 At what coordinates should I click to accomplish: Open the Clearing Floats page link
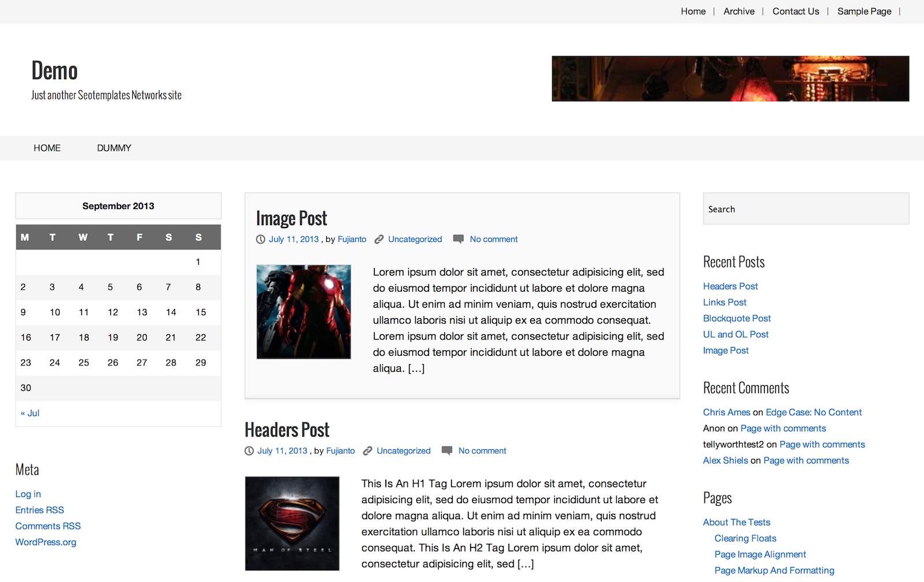coord(745,539)
